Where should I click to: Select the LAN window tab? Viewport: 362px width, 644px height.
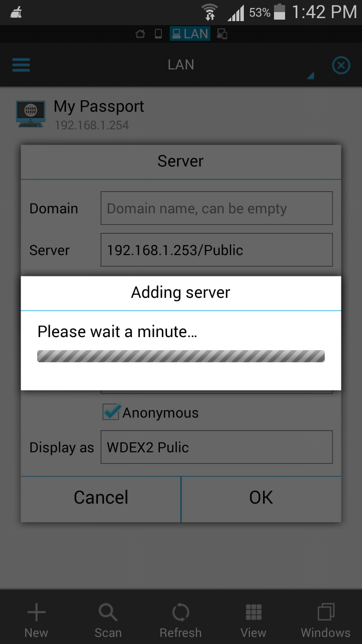pyautogui.click(x=190, y=34)
